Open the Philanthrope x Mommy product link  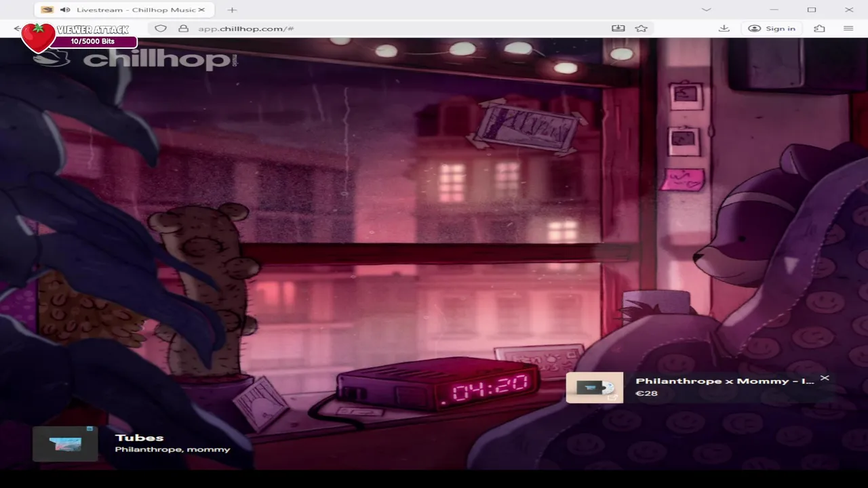tap(725, 381)
